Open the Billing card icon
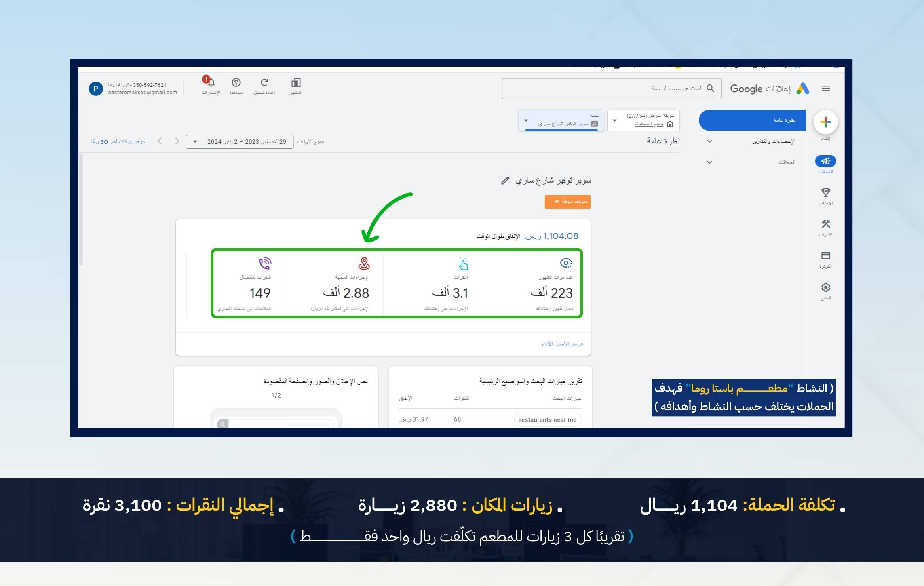This screenshot has height=586, width=924. coord(825,256)
